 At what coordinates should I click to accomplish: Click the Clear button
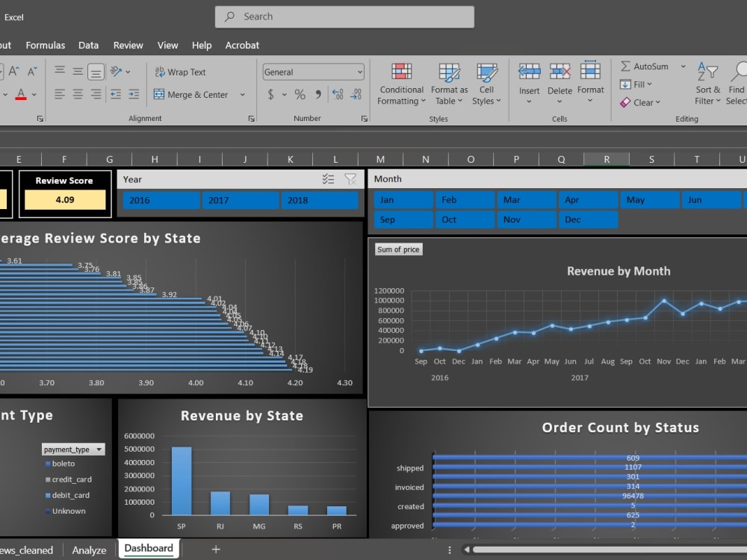click(x=640, y=102)
